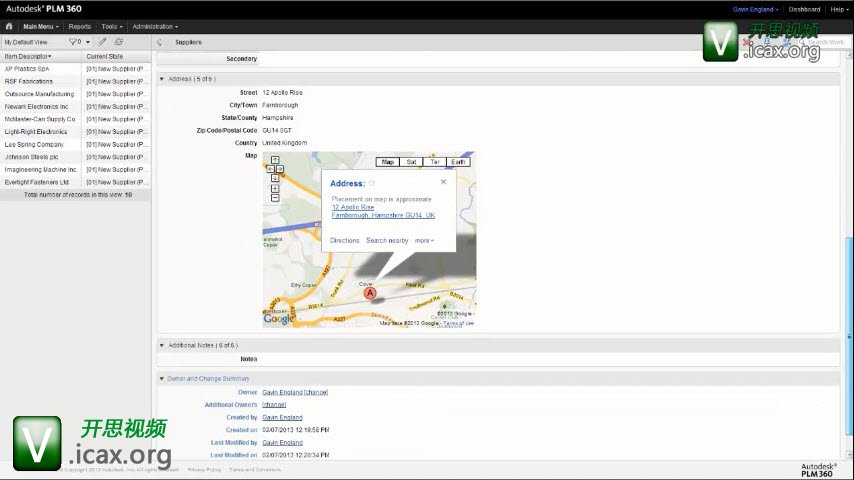Open Created by Gavin England link
854x480 pixels.
282,417
